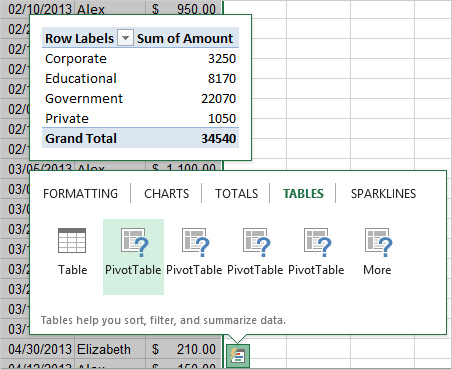Click the grand total 34540
Screen dimensions: 452x370
218,139
